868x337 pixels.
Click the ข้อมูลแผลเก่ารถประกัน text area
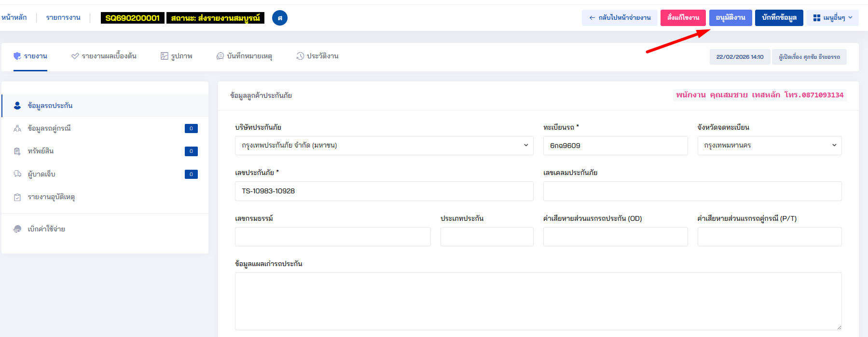pyautogui.click(x=537, y=301)
